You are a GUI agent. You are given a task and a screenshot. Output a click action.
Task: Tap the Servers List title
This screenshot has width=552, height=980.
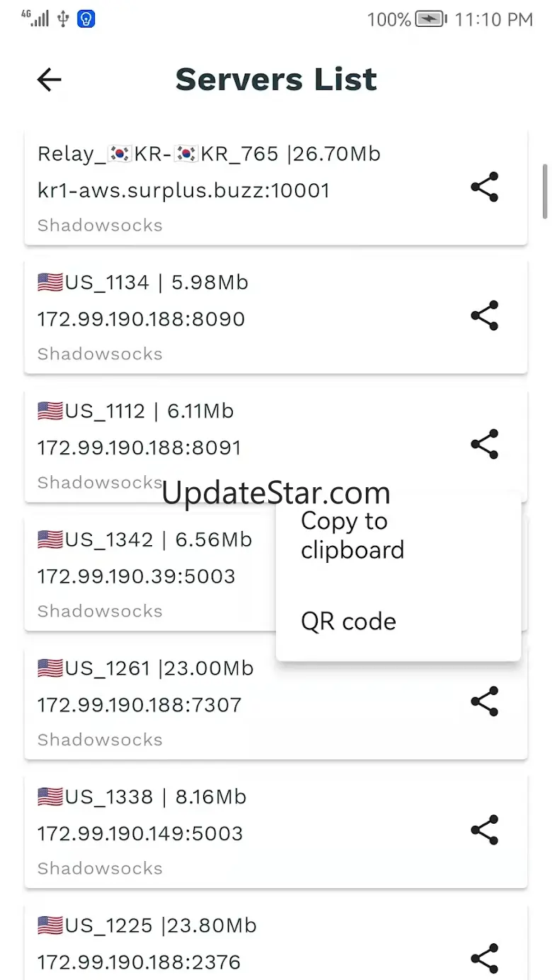click(276, 79)
